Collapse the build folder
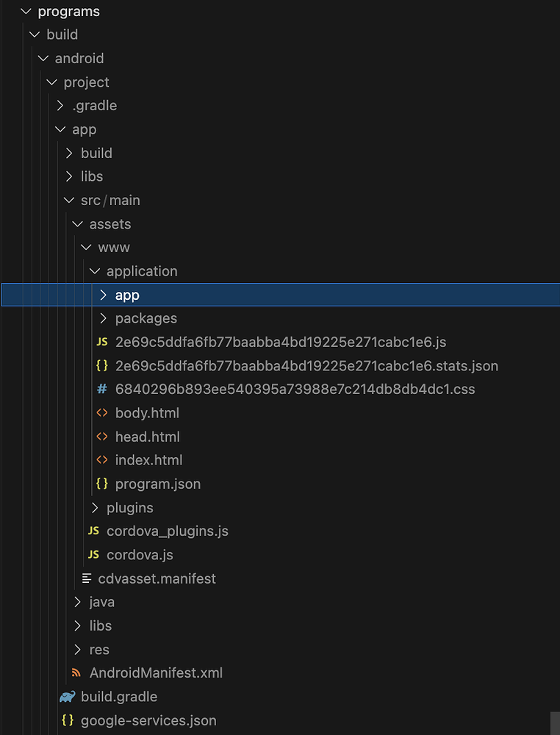Screen dimensions: 560x735 point(34,34)
